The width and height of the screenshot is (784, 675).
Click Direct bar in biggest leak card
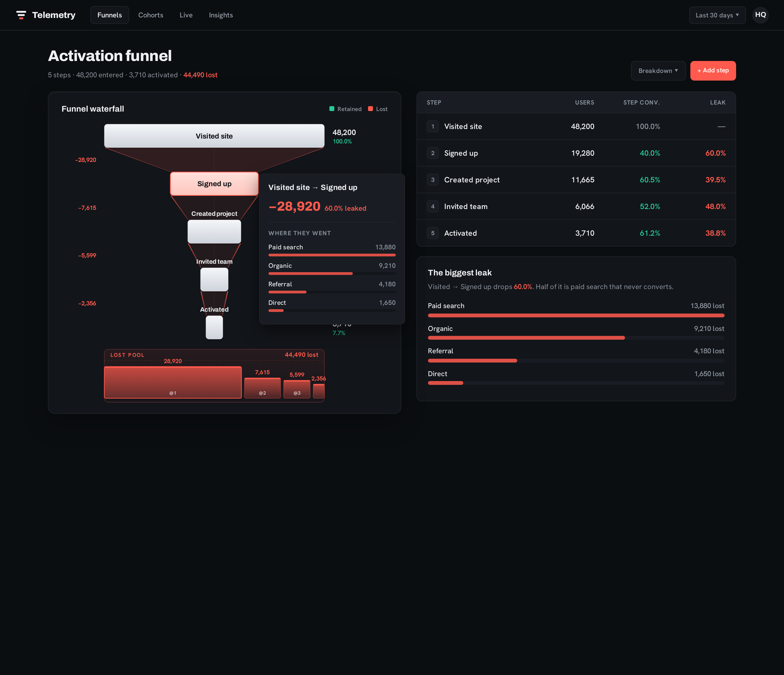(x=576, y=383)
